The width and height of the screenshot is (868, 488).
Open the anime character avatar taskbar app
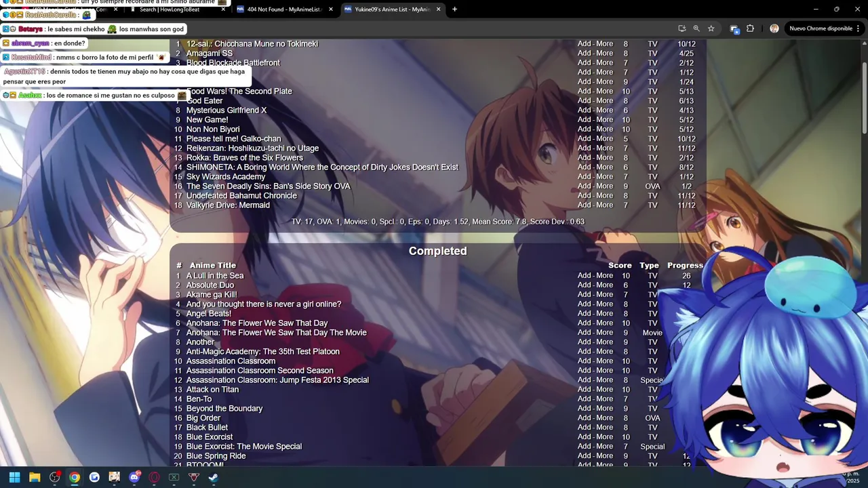pos(114,477)
